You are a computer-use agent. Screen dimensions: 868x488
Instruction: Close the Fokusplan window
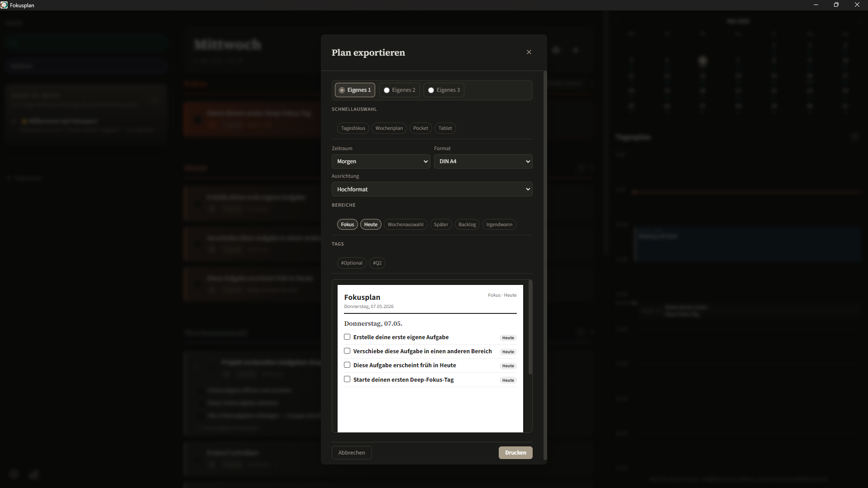click(x=857, y=5)
